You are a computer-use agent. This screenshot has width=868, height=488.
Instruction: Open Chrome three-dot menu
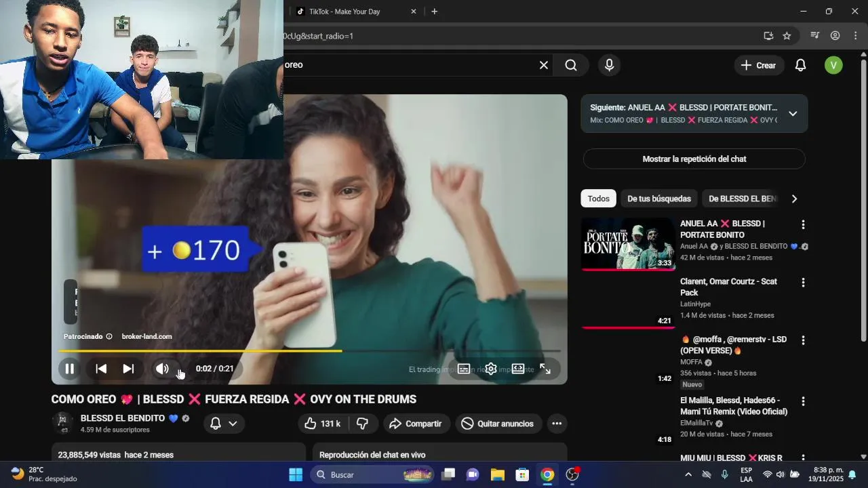click(855, 36)
